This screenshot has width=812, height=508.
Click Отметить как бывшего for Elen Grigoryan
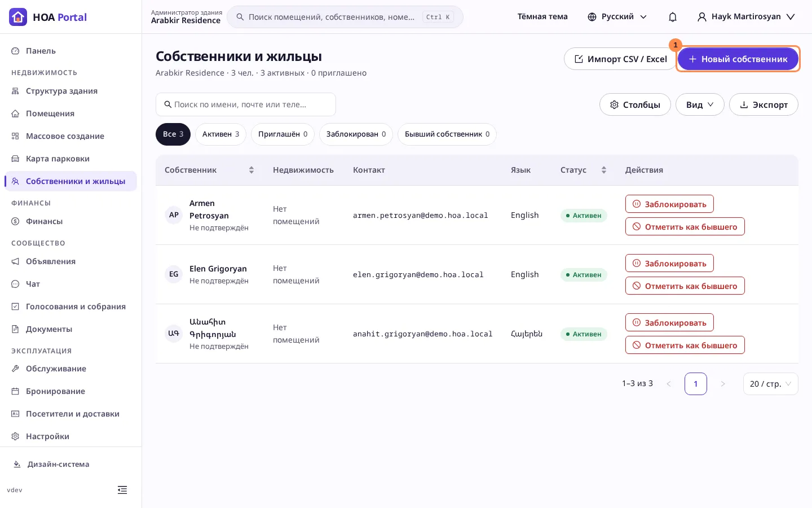(x=685, y=286)
